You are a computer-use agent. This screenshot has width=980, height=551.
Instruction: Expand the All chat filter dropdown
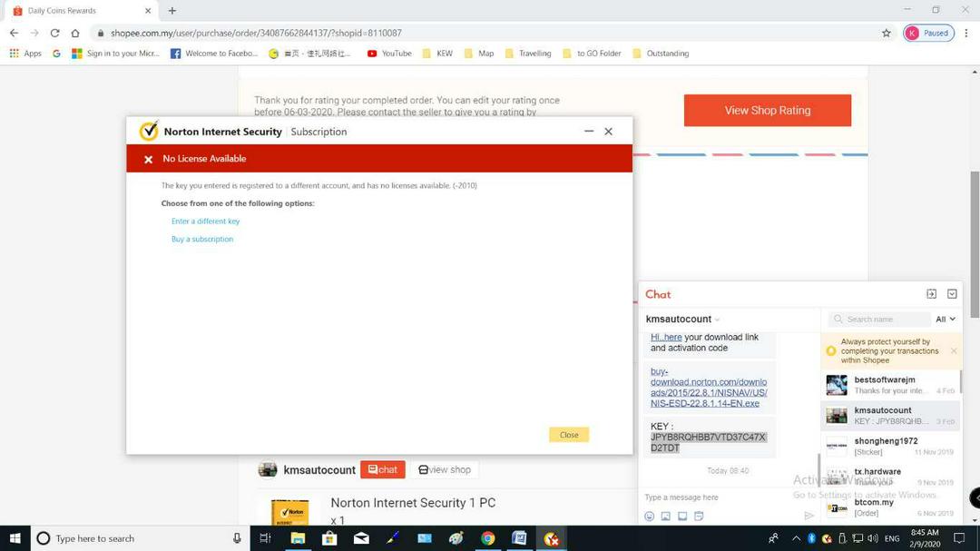[945, 320]
